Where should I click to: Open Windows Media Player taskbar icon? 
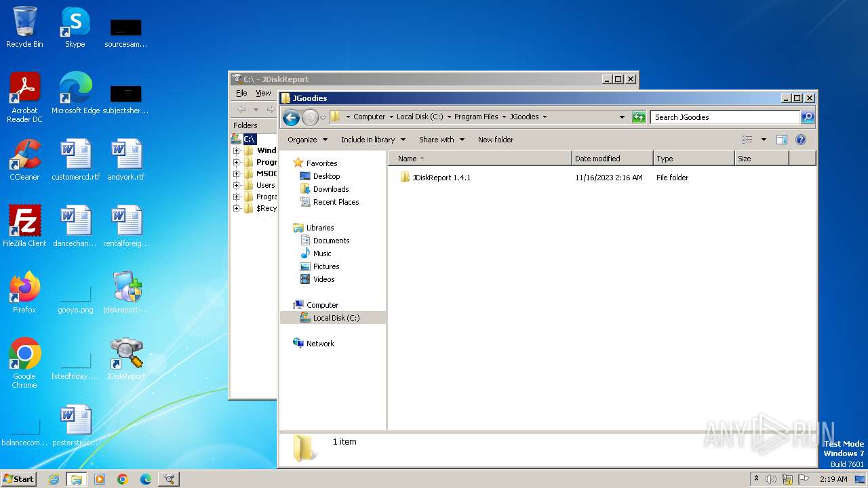tap(100, 479)
